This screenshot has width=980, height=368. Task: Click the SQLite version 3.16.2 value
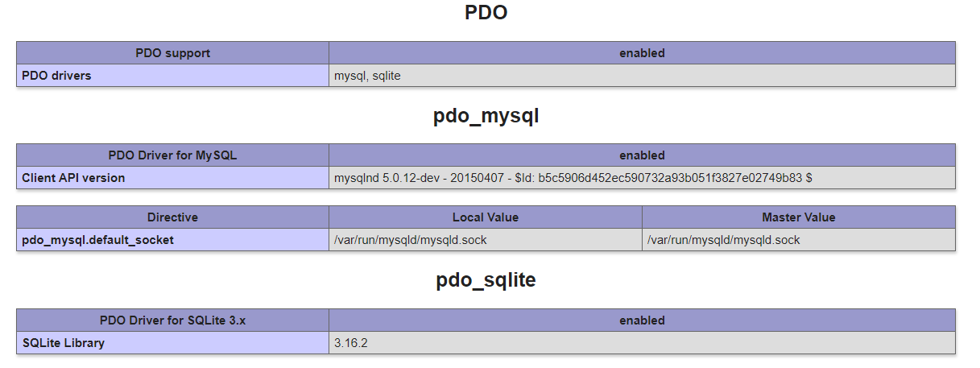[x=351, y=343]
